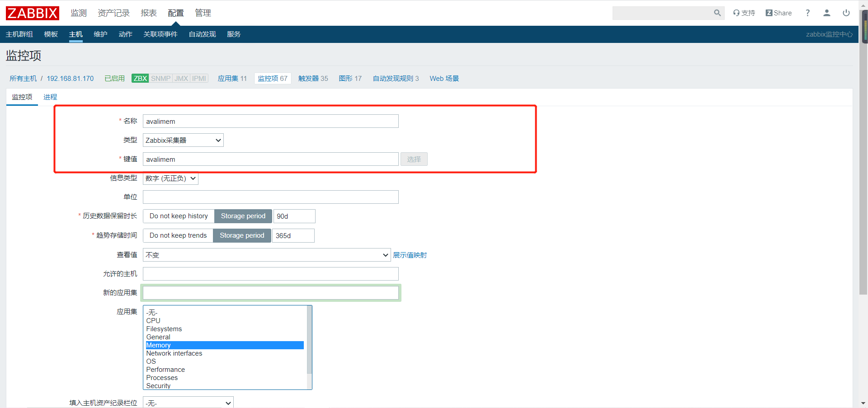This screenshot has height=408, width=868.
Task: Switch to the 监控项 form tab
Action: click(22, 97)
